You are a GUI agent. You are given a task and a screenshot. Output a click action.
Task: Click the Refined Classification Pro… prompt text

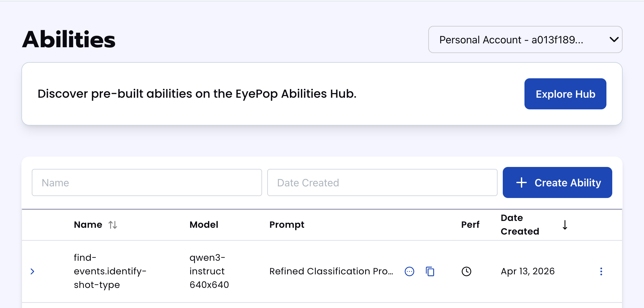pyautogui.click(x=331, y=271)
